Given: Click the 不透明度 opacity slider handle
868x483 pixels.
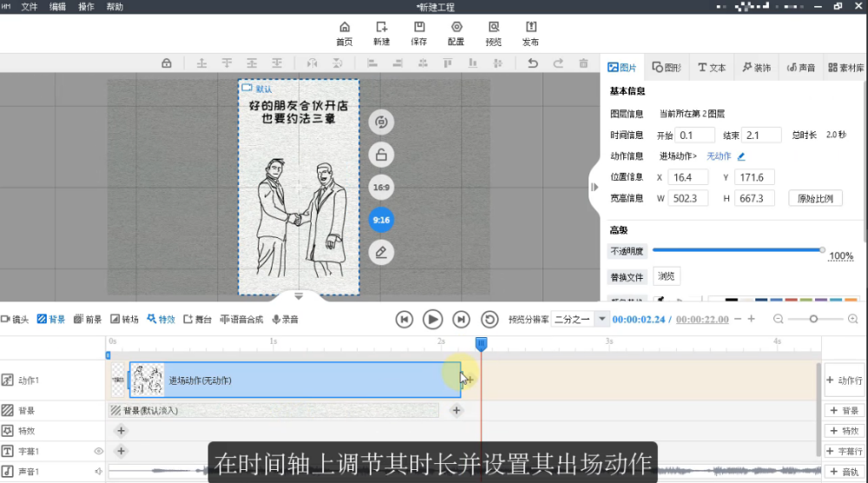Looking at the screenshot, I should 822,250.
